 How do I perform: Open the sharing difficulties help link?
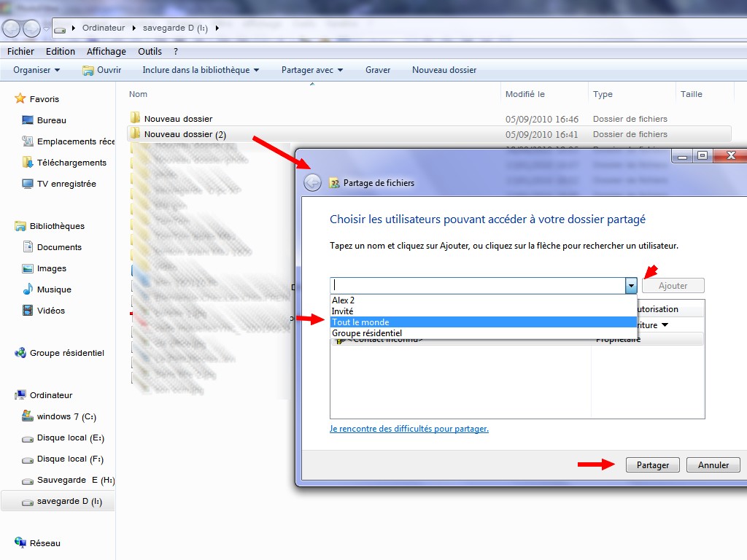click(409, 429)
